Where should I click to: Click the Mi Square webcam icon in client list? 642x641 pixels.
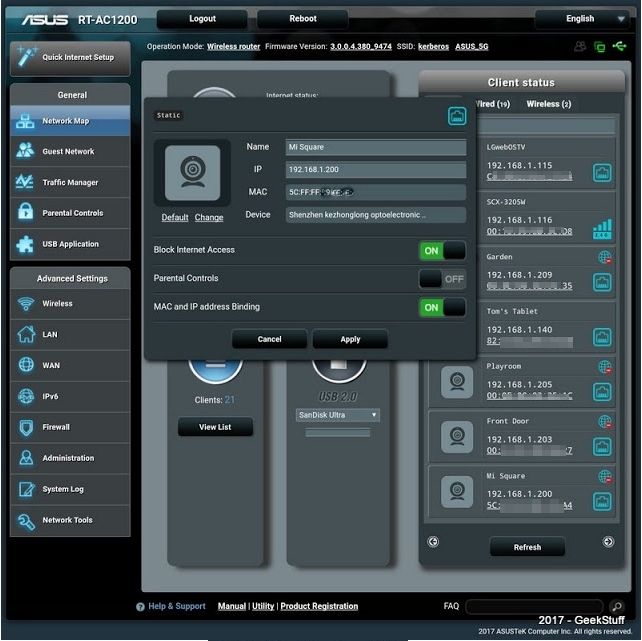[x=457, y=491]
